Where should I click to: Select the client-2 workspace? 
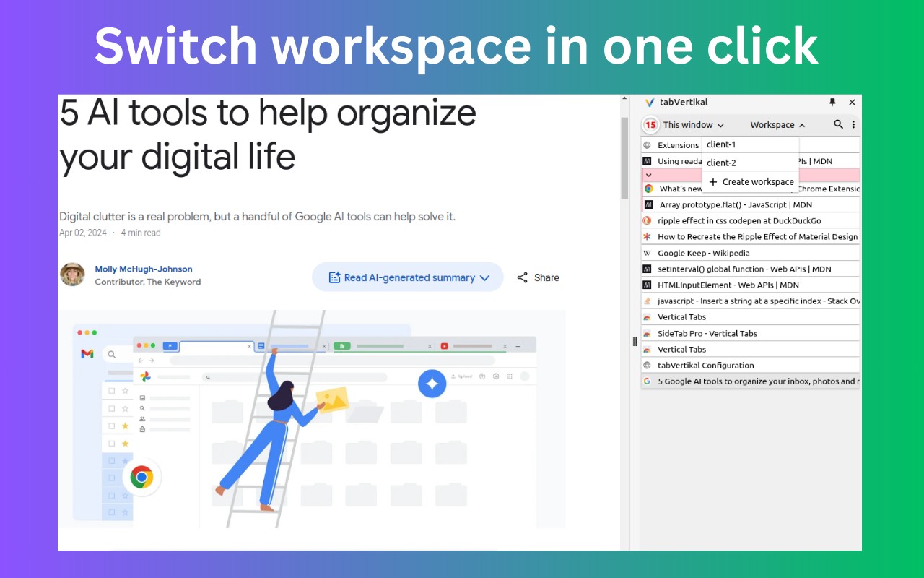point(750,163)
